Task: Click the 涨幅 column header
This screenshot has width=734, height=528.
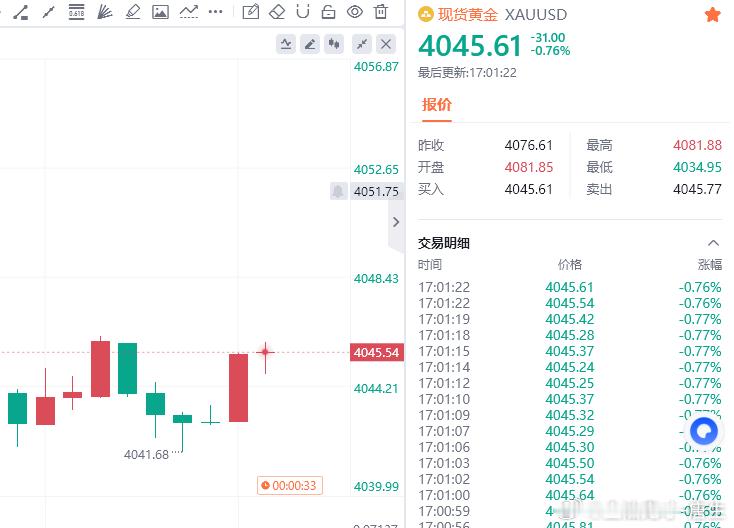Action: tap(710, 265)
